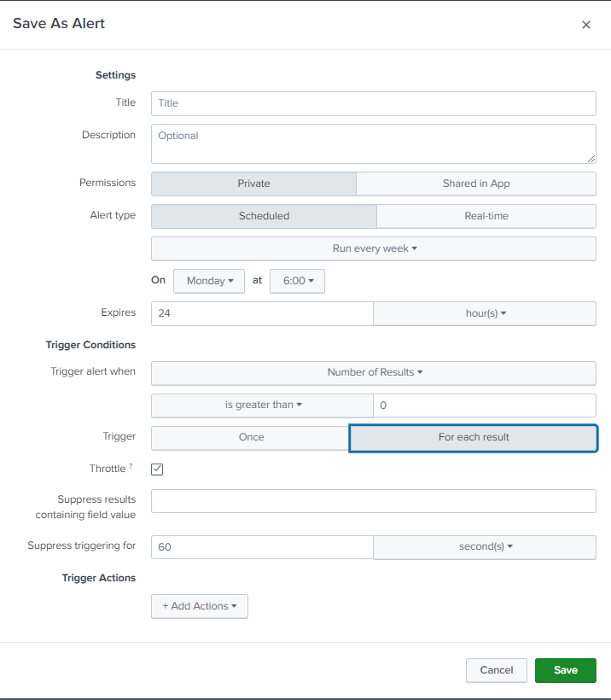This screenshot has height=700, width=611.
Task: Click the green Save button
Action: pos(566,670)
